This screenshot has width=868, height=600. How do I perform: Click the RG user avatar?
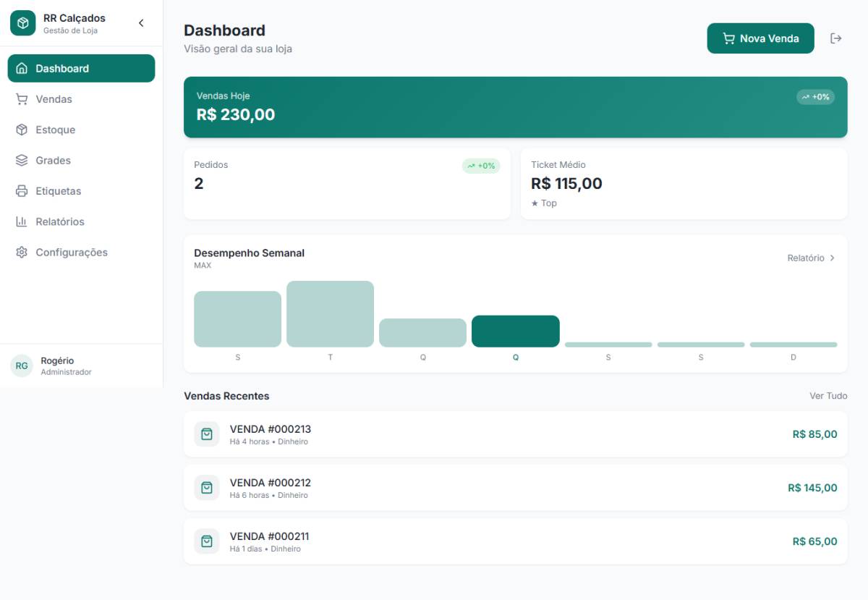point(22,366)
